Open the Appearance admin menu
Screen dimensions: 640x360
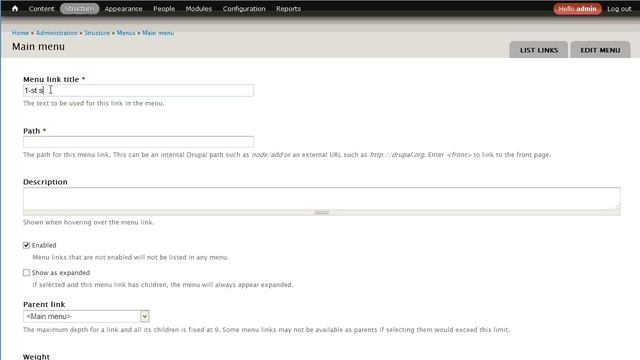(123, 9)
